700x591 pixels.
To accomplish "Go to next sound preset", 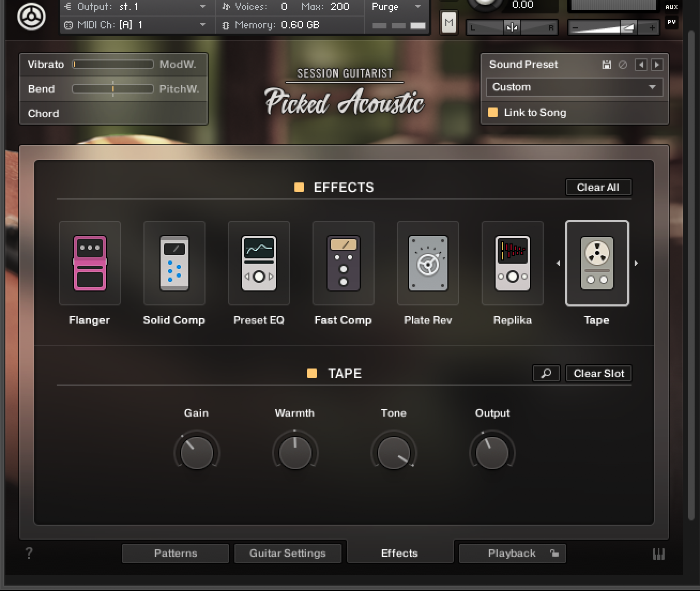I will click(x=657, y=65).
